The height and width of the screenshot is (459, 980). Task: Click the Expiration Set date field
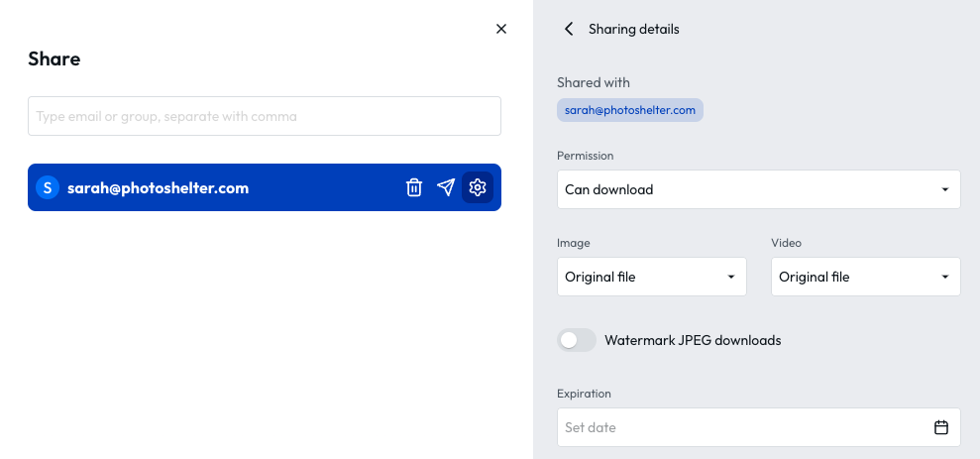click(759, 427)
